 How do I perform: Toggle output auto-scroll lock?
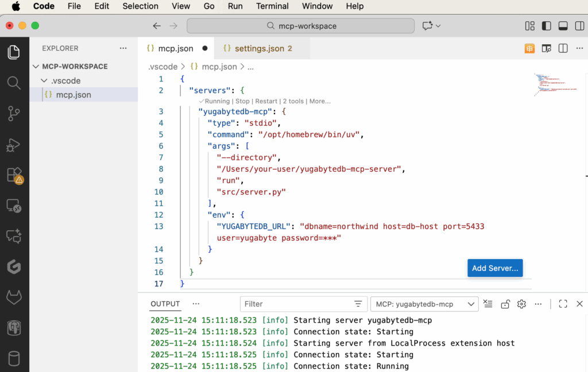(505, 304)
